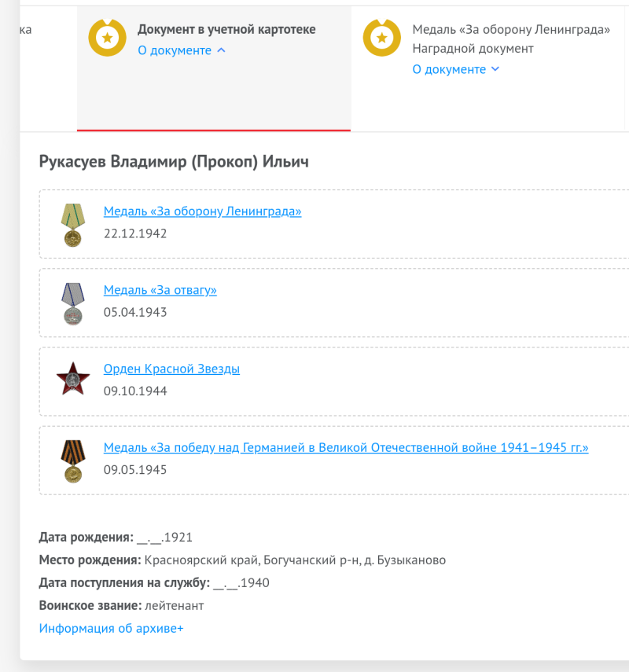Click the victory over Germany medal image

point(73,461)
